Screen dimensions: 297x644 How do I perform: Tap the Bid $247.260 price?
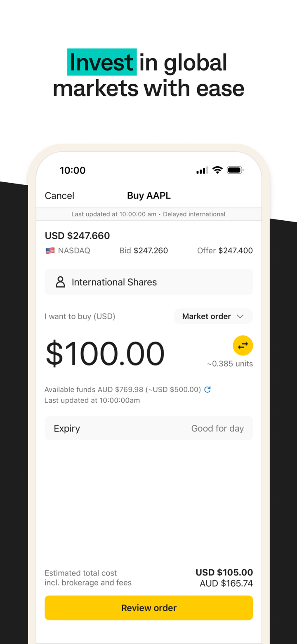click(144, 250)
